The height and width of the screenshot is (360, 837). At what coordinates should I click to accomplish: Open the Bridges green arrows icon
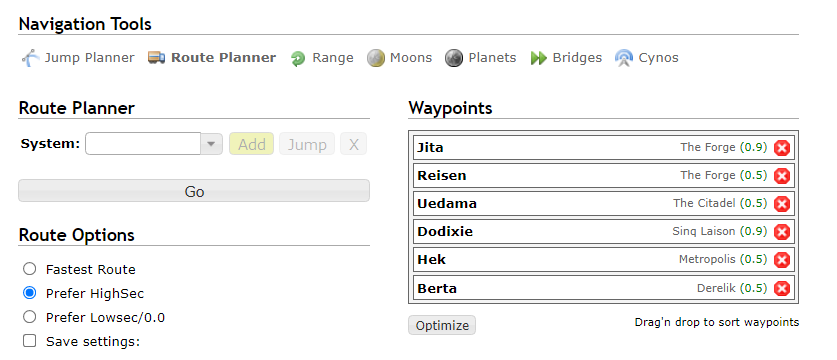pos(539,58)
